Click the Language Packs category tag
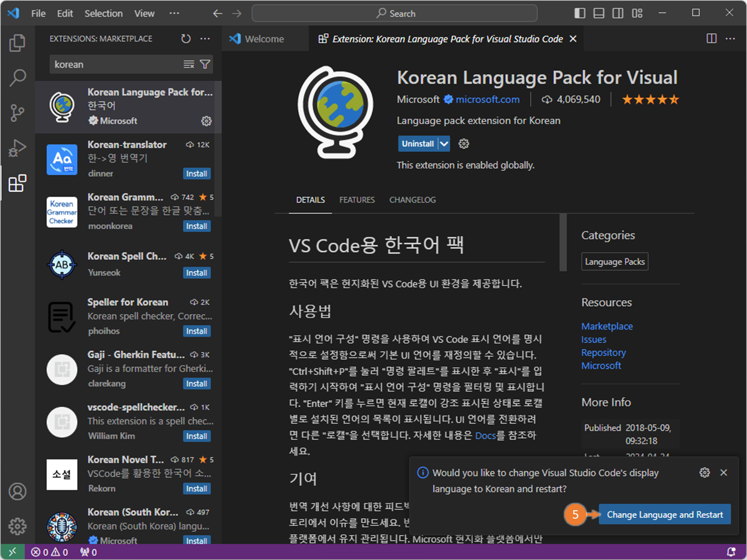This screenshot has width=747, height=560. point(615,262)
